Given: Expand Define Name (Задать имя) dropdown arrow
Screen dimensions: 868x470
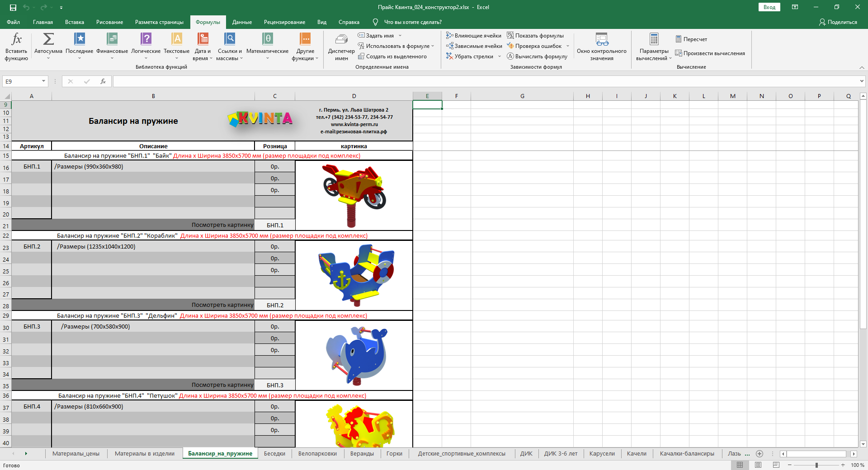Looking at the screenshot, I should (400, 36).
